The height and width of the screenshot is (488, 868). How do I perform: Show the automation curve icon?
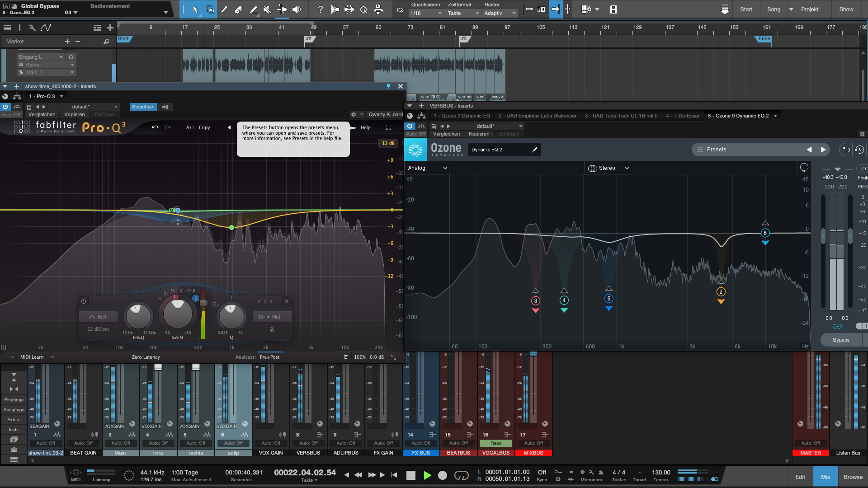tap(46, 28)
